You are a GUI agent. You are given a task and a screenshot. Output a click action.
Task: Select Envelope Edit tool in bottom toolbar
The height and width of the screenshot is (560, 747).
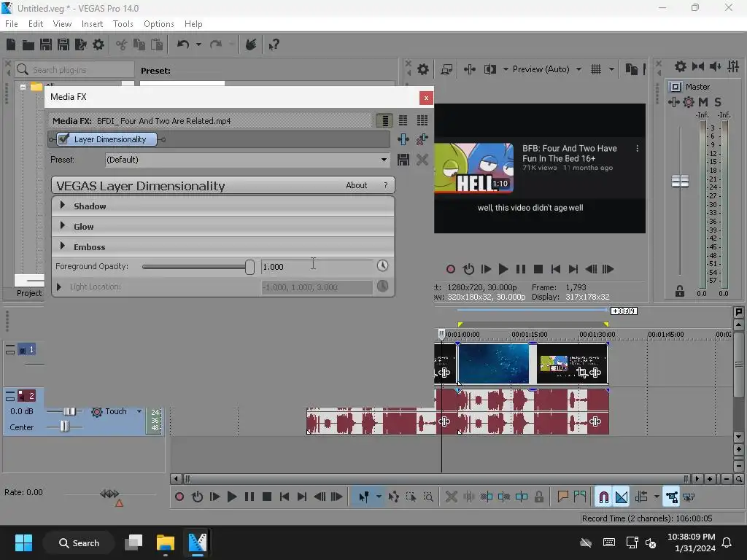(x=393, y=497)
